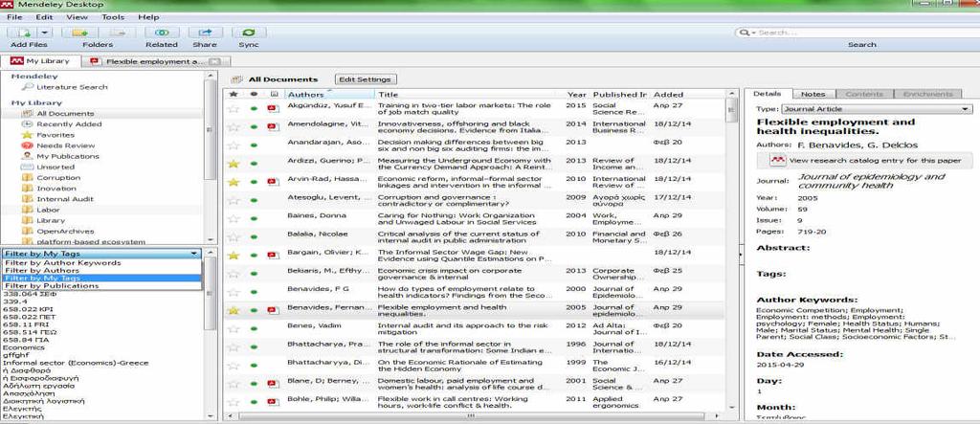Select the 'Economics' tag
Image resolution: width=980 pixels, height=424 pixels.
tap(23, 347)
